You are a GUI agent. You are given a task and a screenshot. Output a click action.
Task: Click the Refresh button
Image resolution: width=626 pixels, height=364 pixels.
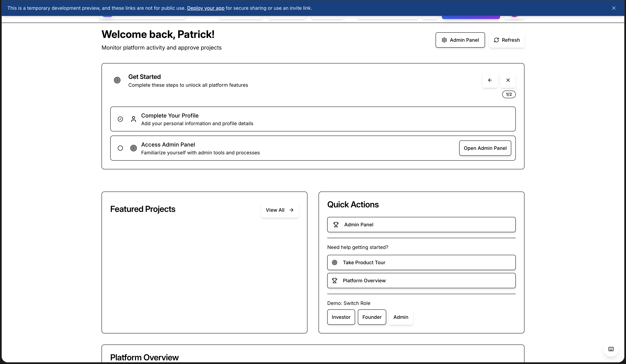(507, 40)
